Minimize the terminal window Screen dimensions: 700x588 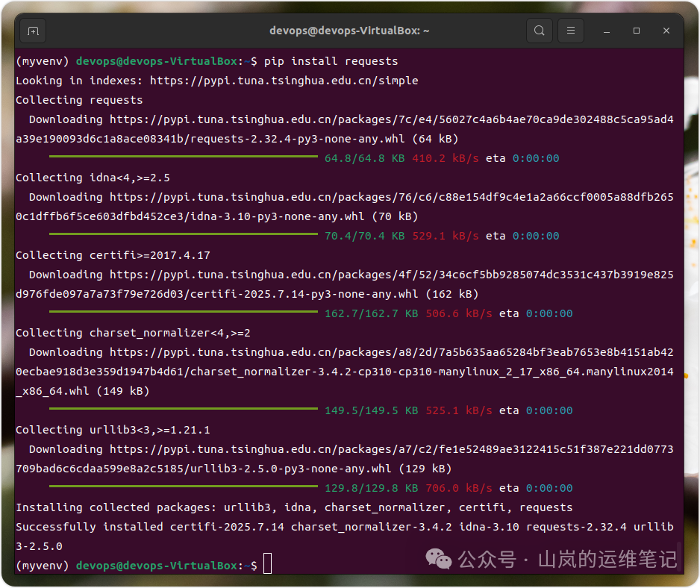point(607,31)
